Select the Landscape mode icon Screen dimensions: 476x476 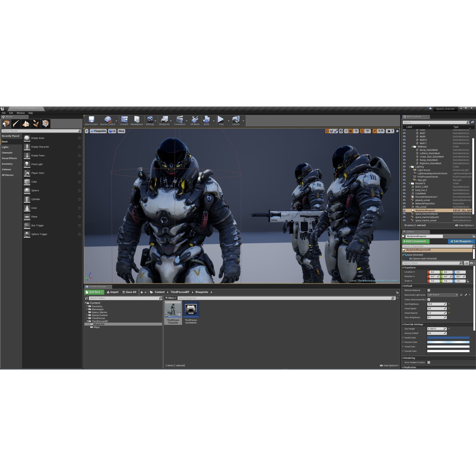tap(26, 124)
